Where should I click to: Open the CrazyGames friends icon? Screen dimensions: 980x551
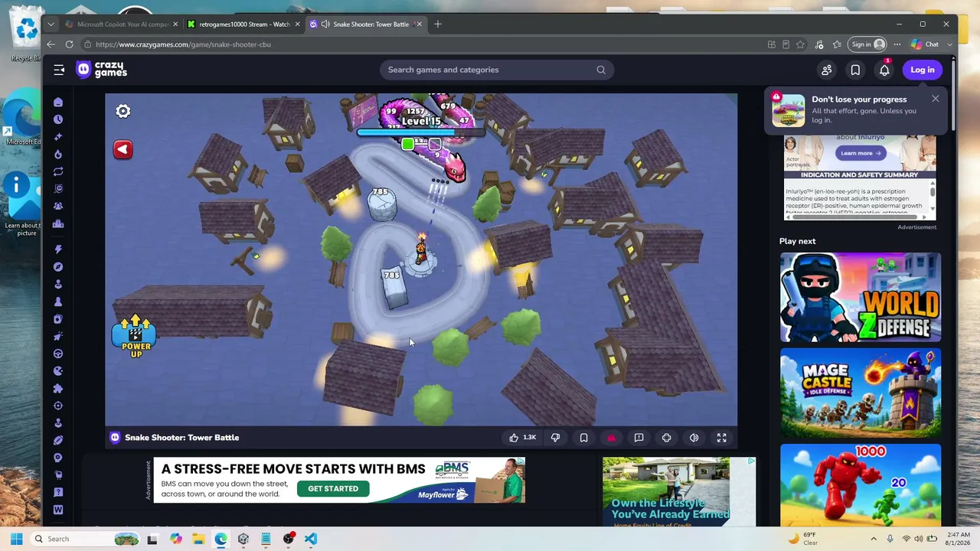(827, 70)
